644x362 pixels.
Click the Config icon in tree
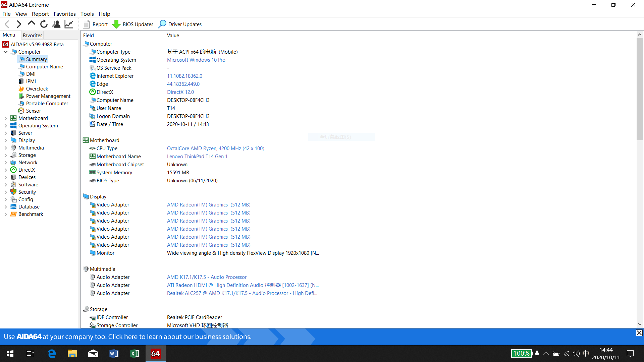(13, 199)
